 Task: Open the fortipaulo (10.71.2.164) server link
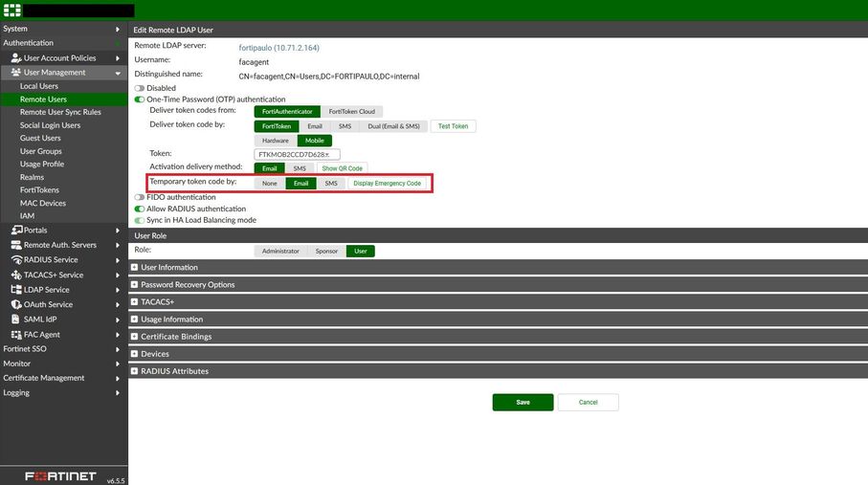coord(279,48)
